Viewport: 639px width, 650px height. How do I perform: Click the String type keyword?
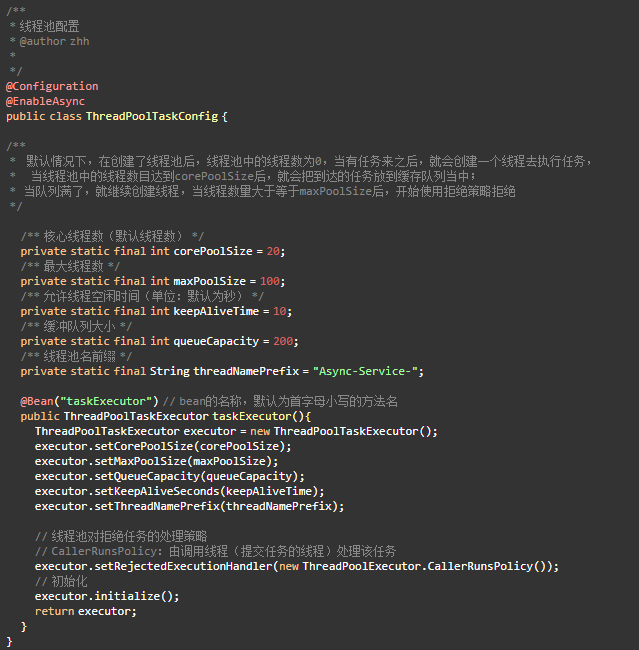click(x=170, y=371)
